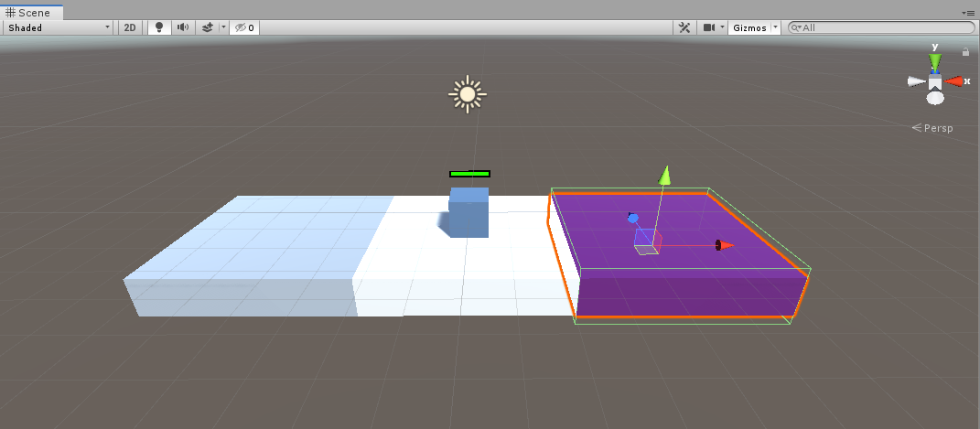Click the green Y axis cone on orientation gizmo
The image size is (980, 429).
(x=934, y=62)
